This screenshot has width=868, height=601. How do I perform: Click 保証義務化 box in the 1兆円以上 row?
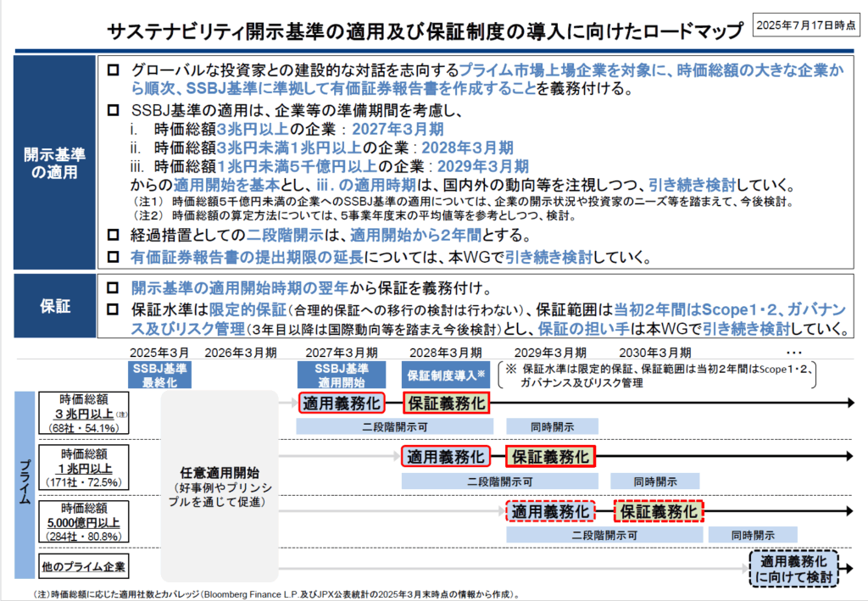(x=550, y=457)
